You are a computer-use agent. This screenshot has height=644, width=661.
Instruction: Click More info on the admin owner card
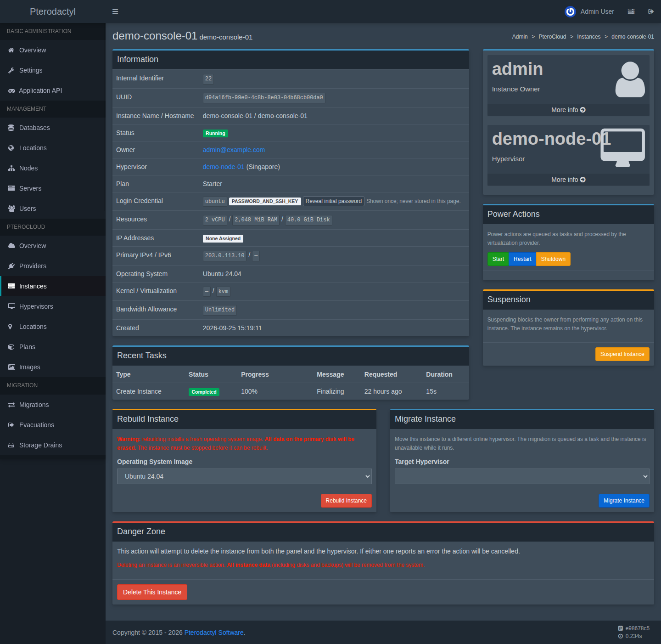tap(568, 110)
